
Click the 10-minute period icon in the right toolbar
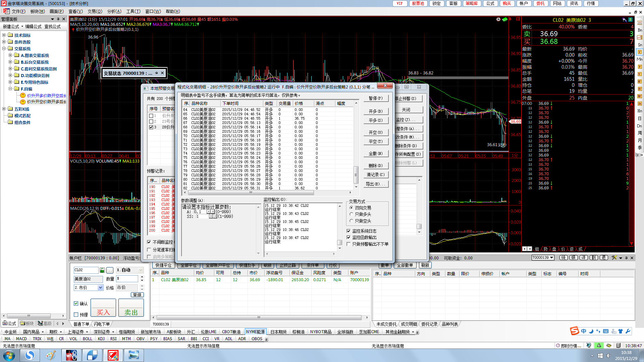tap(640, 81)
